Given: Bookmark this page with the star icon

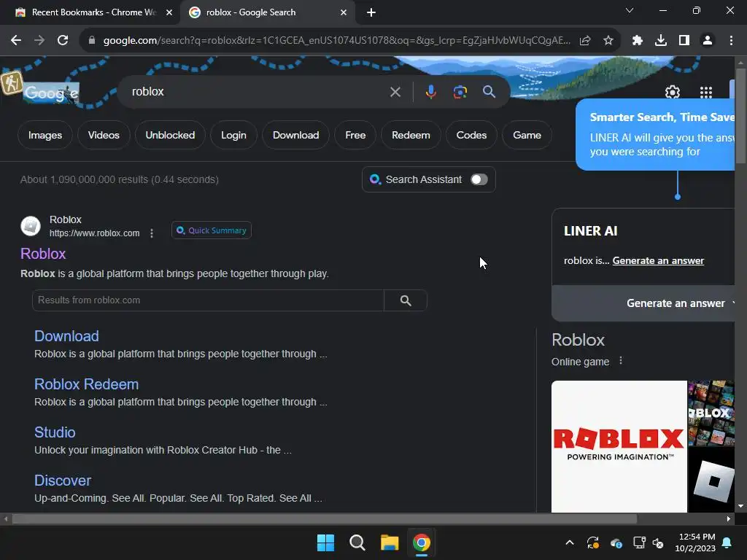Looking at the screenshot, I should [608, 41].
